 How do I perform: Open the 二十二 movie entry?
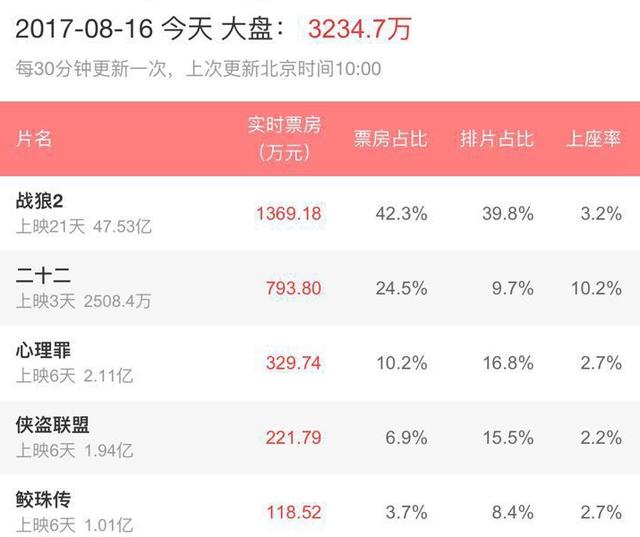tap(320, 288)
